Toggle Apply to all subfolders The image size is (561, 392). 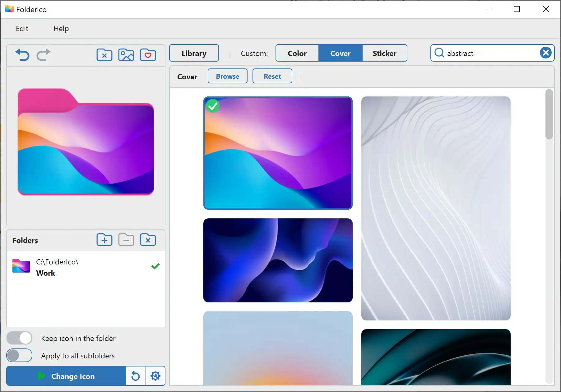click(19, 355)
